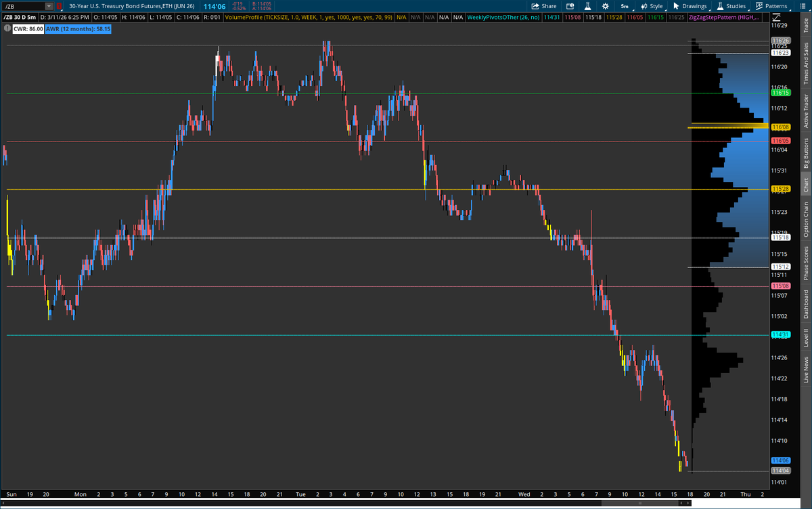Toggle the WeeklyPivotsOTher study

point(503,18)
